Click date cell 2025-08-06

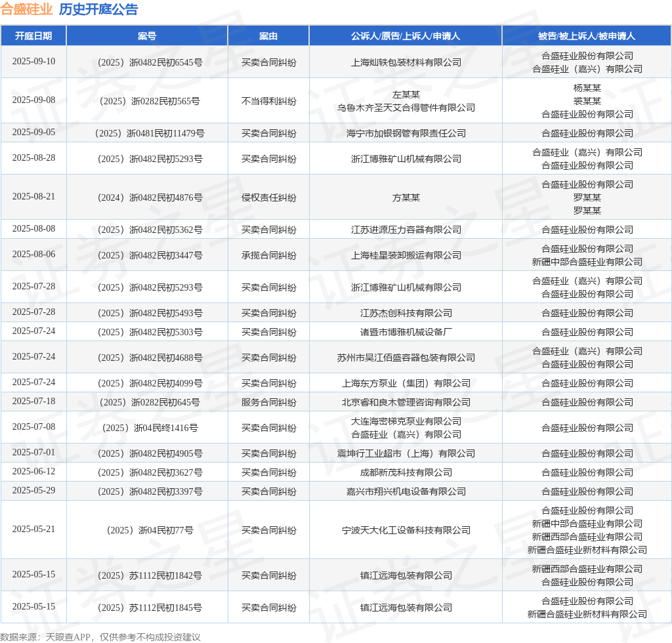click(x=34, y=254)
